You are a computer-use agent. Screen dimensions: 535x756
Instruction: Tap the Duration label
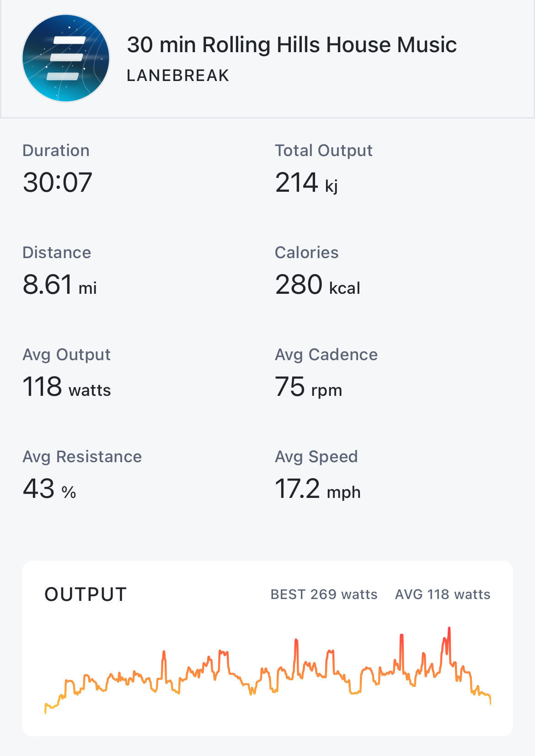(x=56, y=151)
